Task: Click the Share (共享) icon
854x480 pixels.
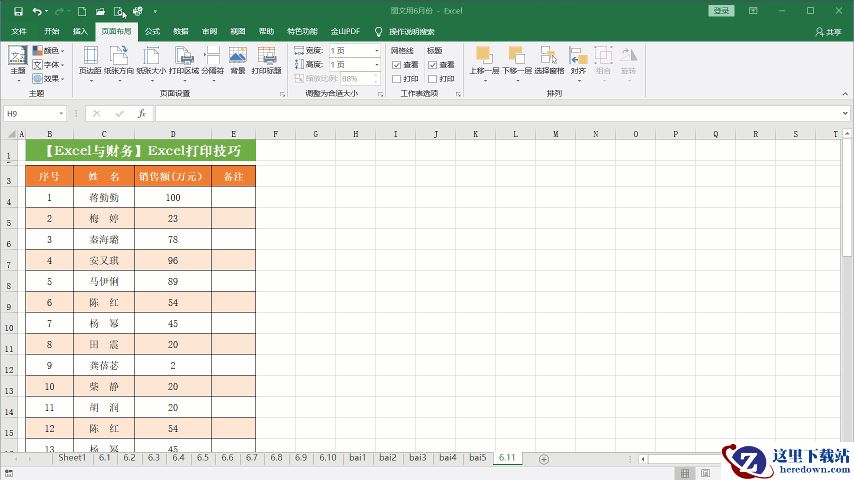Action: click(828, 32)
